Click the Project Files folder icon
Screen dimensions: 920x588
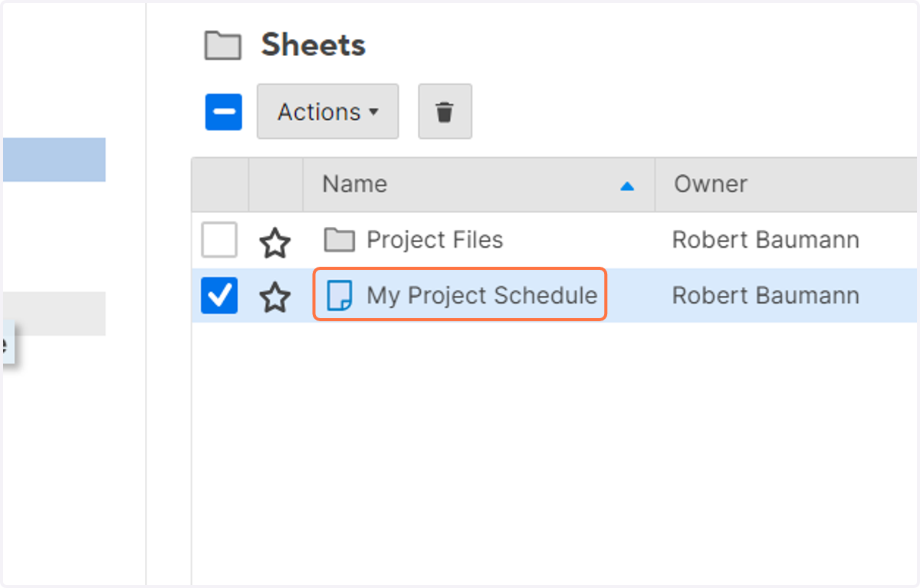pyautogui.click(x=339, y=241)
